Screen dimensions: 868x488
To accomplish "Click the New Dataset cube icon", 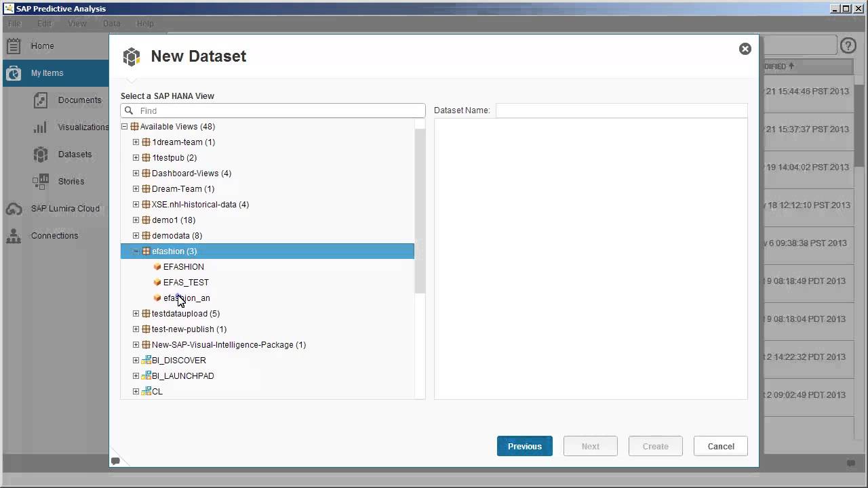I will point(131,56).
